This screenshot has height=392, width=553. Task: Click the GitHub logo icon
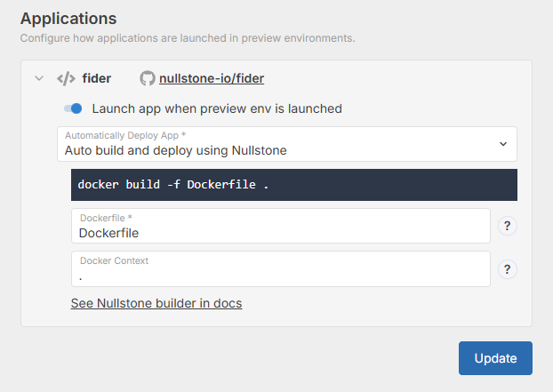(x=148, y=78)
